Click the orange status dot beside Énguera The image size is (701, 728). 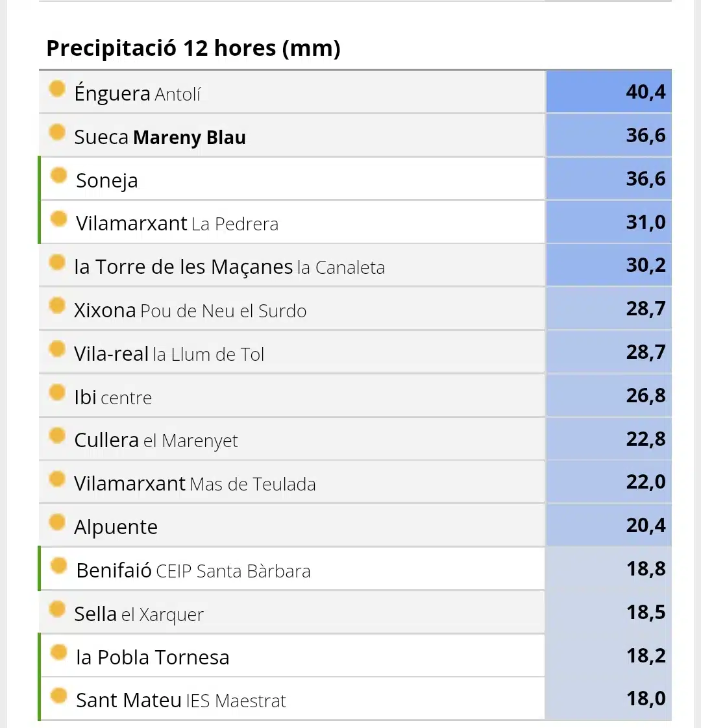[x=57, y=89]
